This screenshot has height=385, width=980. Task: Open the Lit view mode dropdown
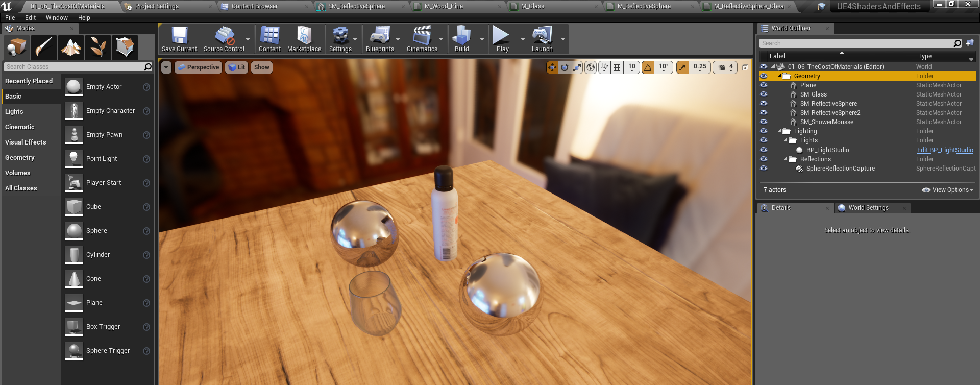point(237,67)
